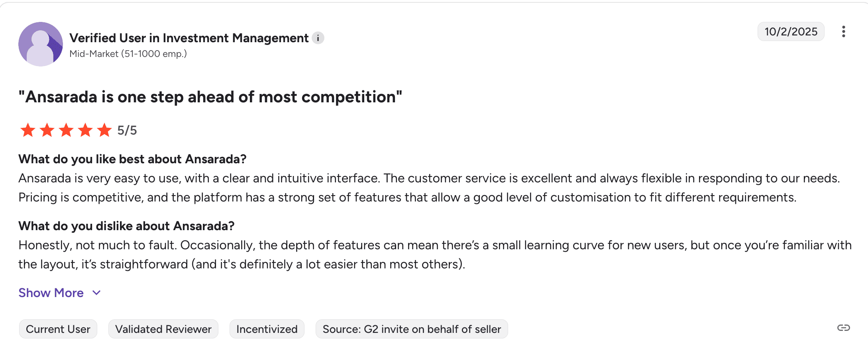Click the Source: G2 invite badge
868x352 pixels.
point(411,329)
